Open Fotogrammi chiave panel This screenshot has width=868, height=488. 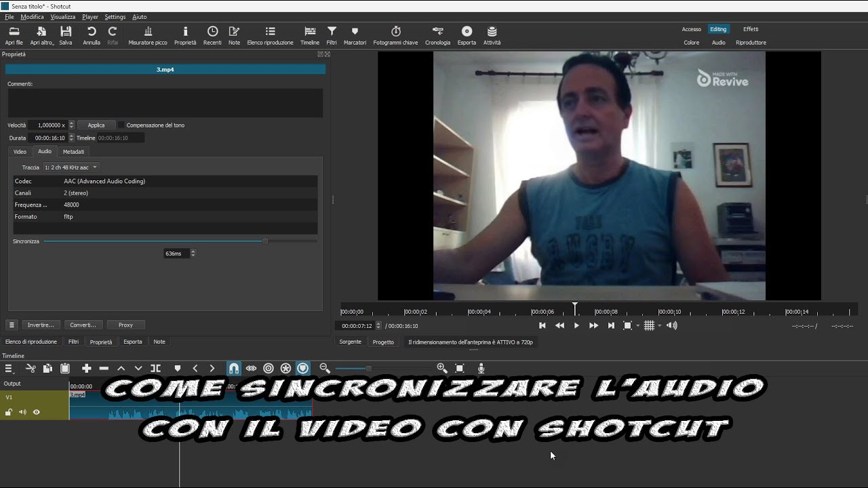(395, 36)
